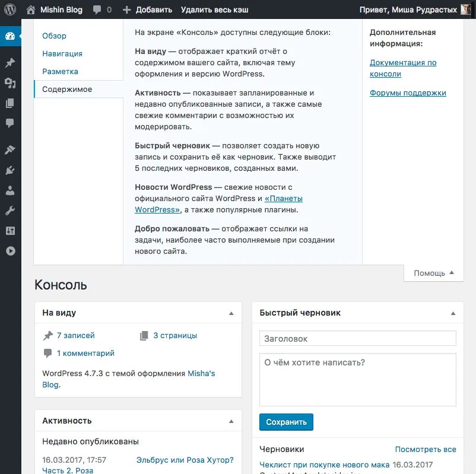Image resolution: width=476 pixels, height=474 pixels.
Task: Collapse the На виду widget
Action: [x=231, y=313]
